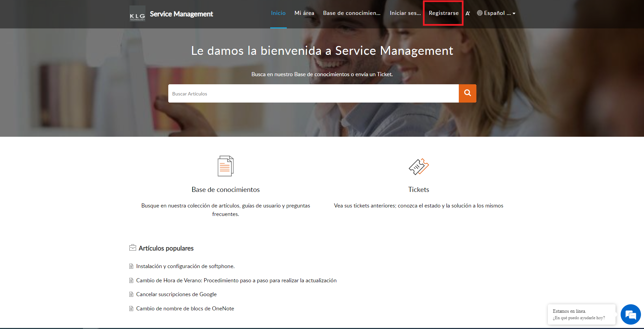Open the Base de conocimientos heading link
This screenshot has width=644, height=329.
coord(226,190)
